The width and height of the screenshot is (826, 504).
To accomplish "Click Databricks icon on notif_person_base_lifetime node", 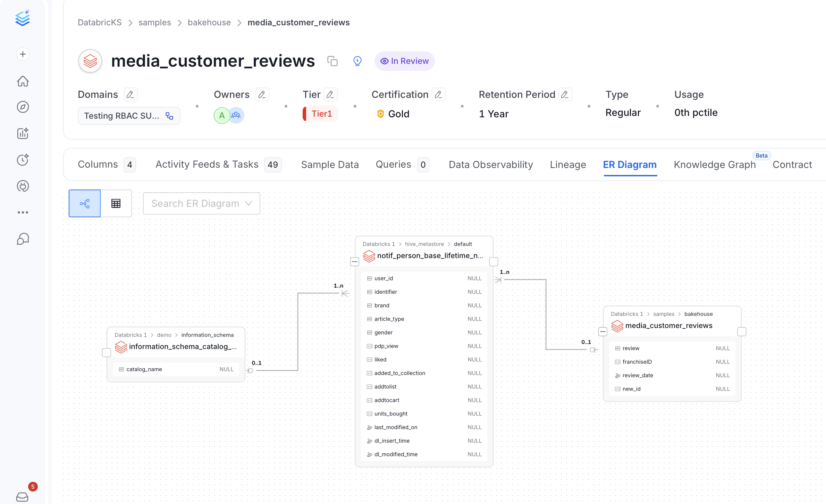I will coord(369,256).
